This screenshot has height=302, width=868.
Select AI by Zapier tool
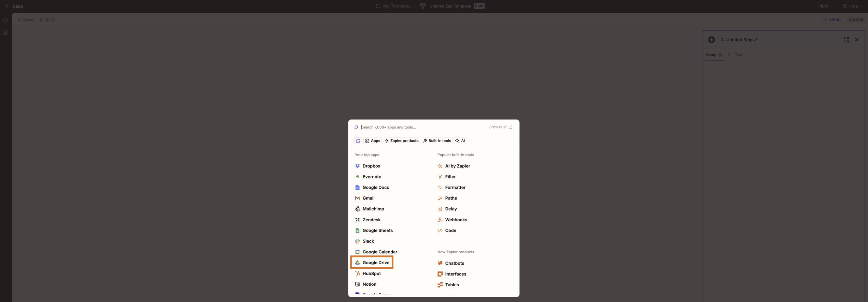point(454,166)
